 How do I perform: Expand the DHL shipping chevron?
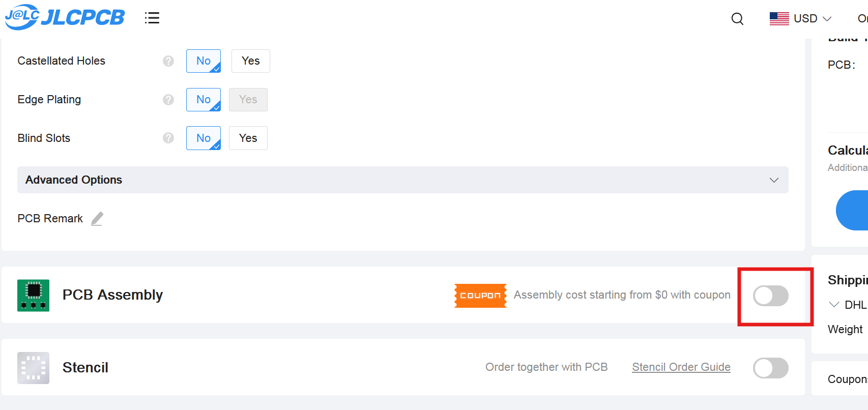coord(834,305)
